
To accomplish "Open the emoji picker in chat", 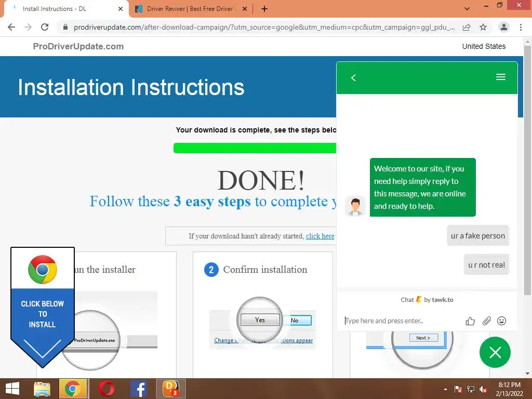I will [501, 321].
